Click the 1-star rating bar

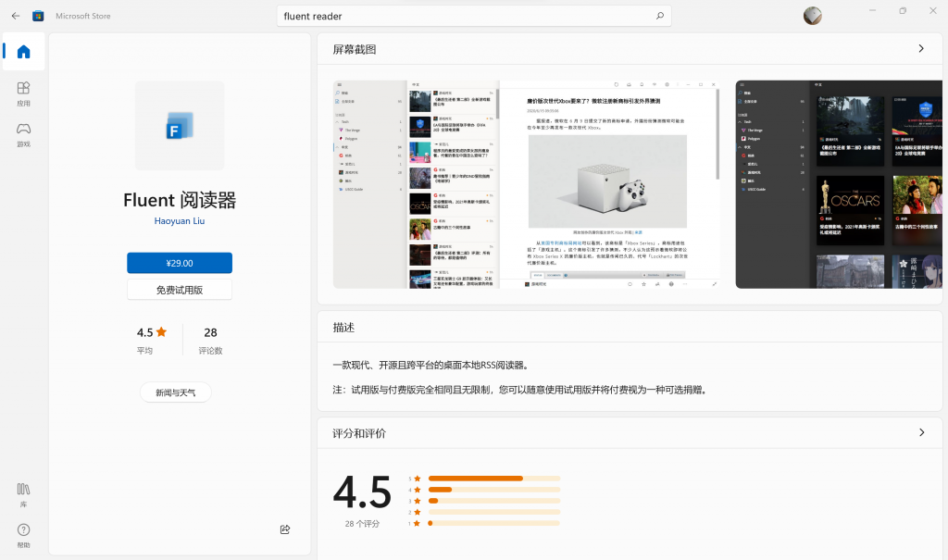(494, 523)
